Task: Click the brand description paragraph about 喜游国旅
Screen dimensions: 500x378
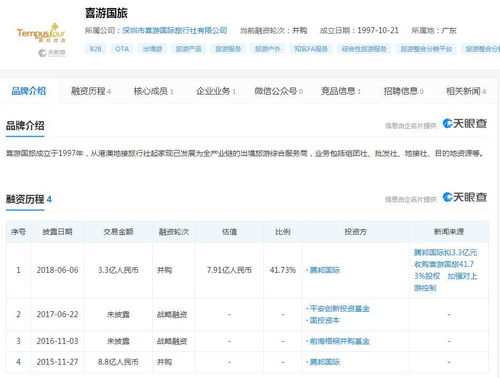Action: (x=245, y=153)
